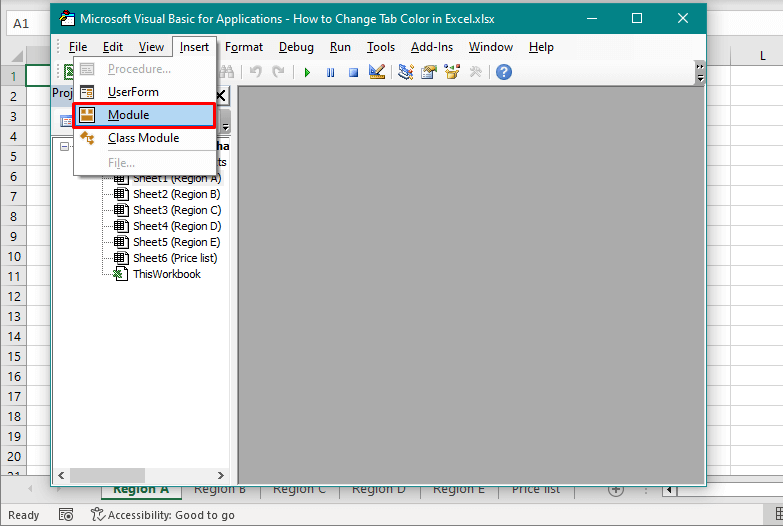Open the Debug menu
Image resolution: width=783 pixels, height=526 pixels.
pyautogui.click(x=296, y=47)
